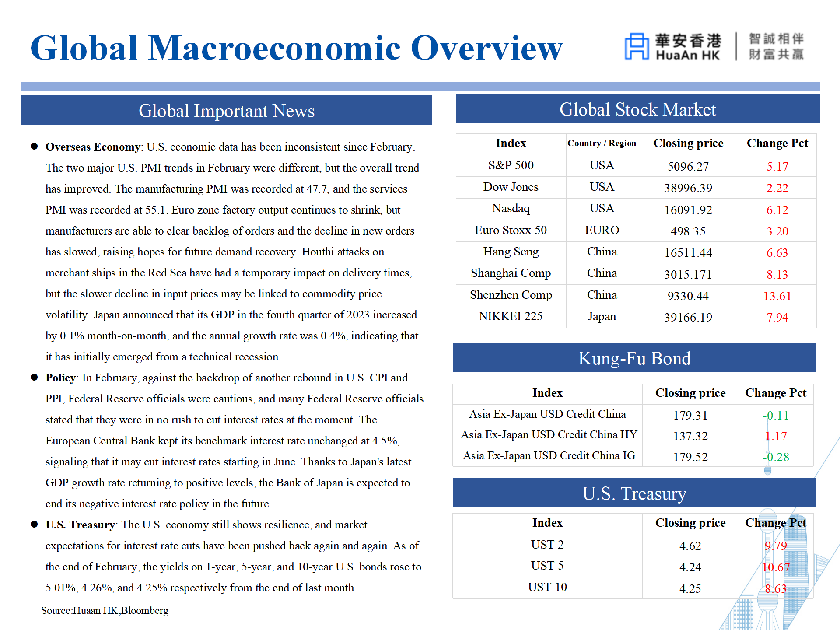
Task: Select the Nasdaq index cell
Action: [x=511, y=208]
